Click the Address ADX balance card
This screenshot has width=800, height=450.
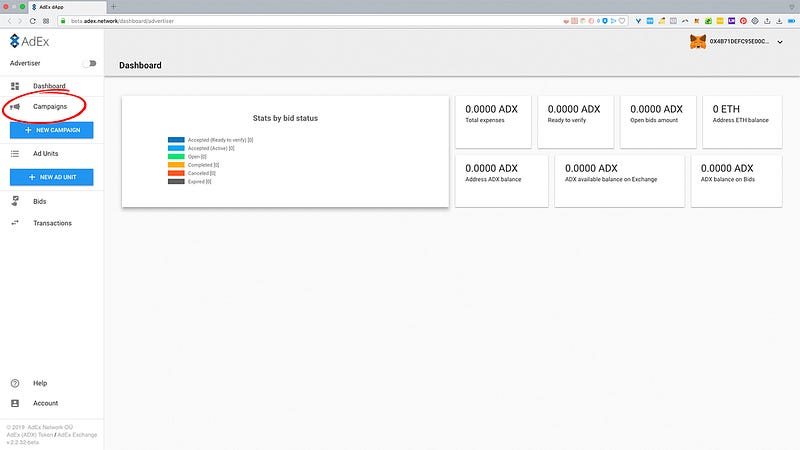pos(502,181)
